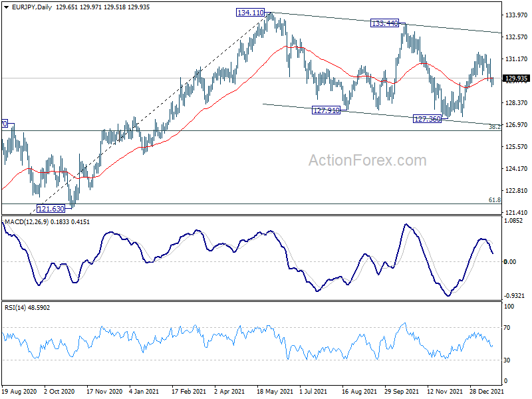Image resolution: width=532 pixels, height=399 pixels.
Task: Click the current price tag 129.935
Action: 516,78
